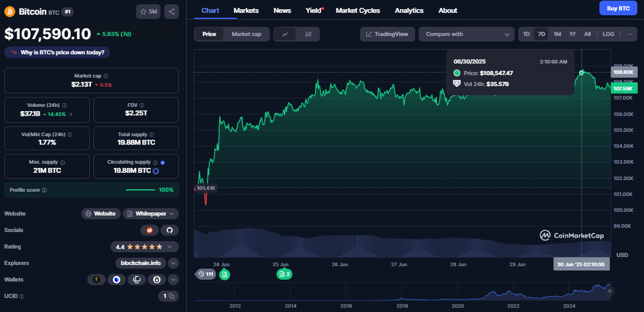Click the 107.59K current price label
The width and height of the screenshot is (644, 312).
624,88
